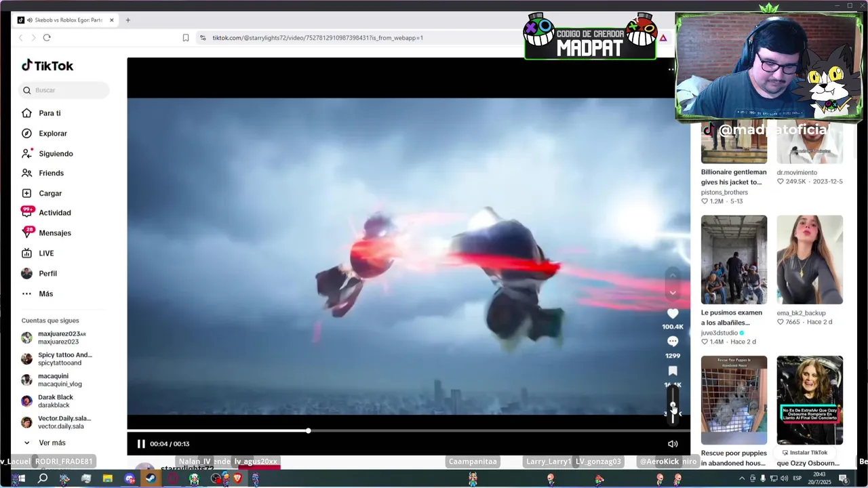Click the TikTok logo
Screen dimensions: 868x488
pos(47,66)
